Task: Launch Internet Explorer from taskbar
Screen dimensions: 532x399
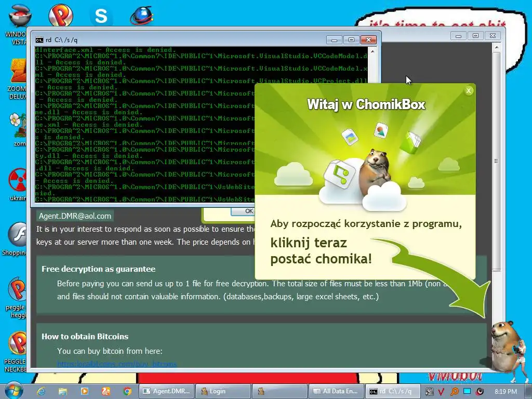Action: click(42, 391)
